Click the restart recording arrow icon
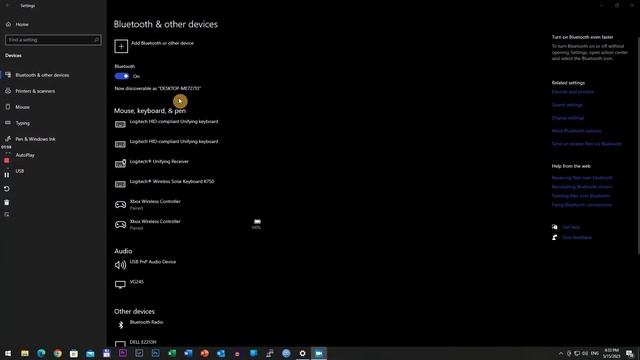Screen dimensions: 640x360 pyautogui.click(x=7, y=189)
